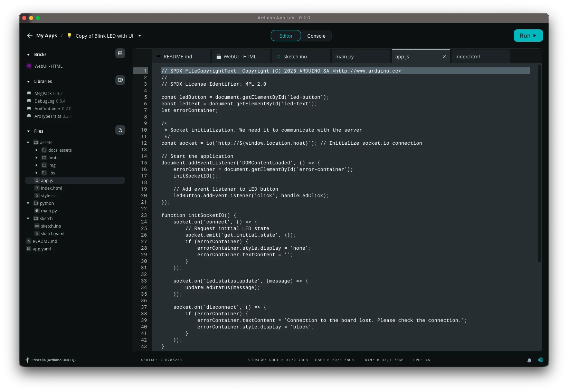Viewport: 568px width, 392px height.
Task: Collapse the python folder
Action: (28, 203)
